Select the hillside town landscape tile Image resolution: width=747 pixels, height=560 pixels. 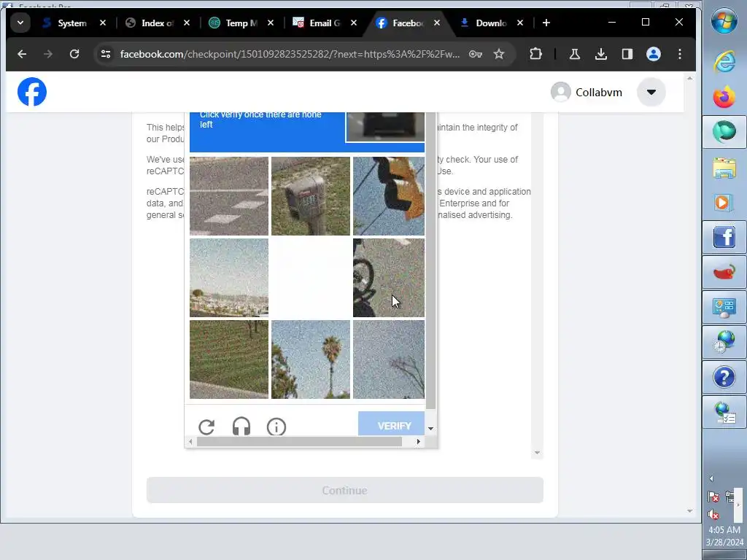tap(228, 278)
